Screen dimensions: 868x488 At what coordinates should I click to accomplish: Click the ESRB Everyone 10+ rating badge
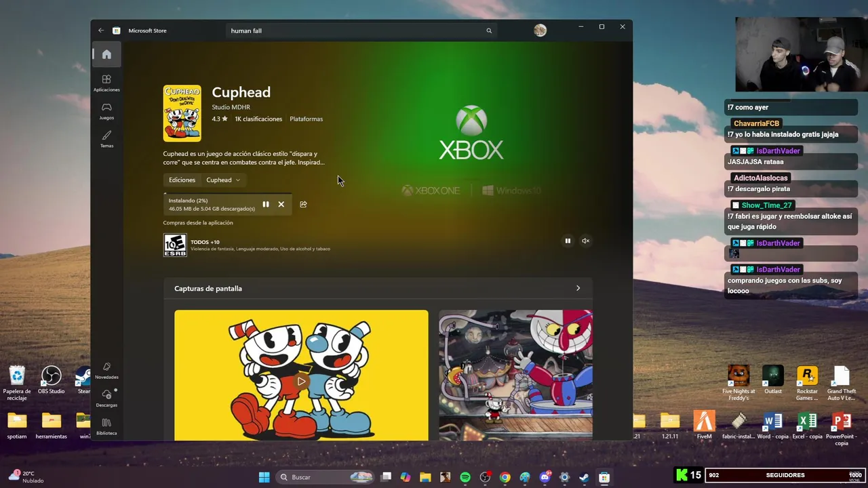pos(175,245)
